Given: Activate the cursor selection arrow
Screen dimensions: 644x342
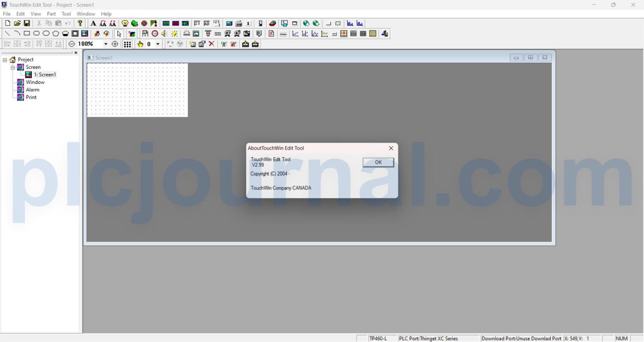Looking at the screenshot, I should click(119, 34).
